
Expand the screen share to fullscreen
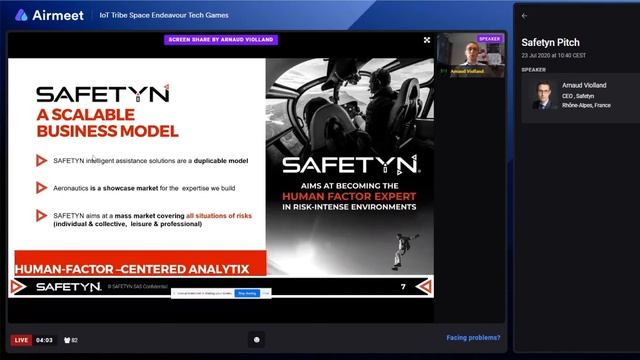427,40
